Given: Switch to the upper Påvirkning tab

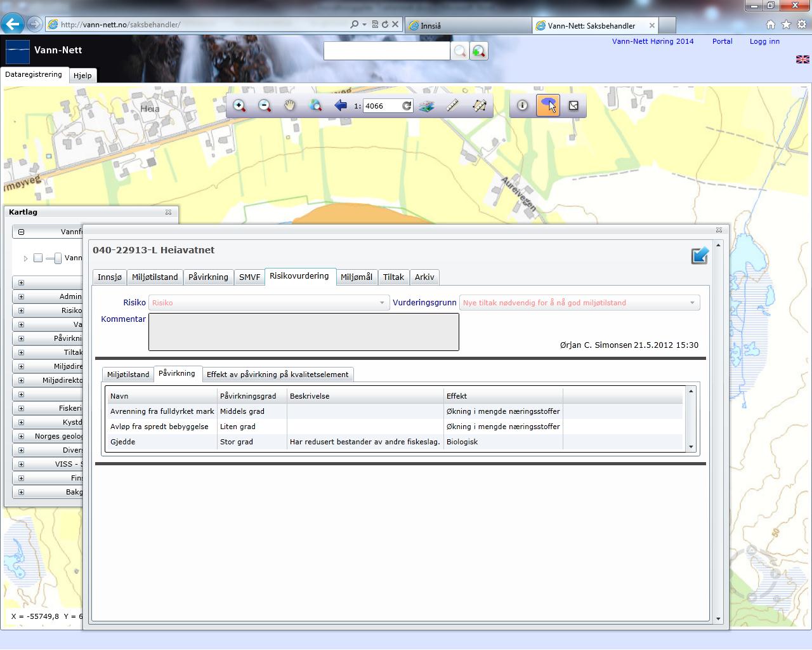Looking at the screenshot, I should point(208,277).
